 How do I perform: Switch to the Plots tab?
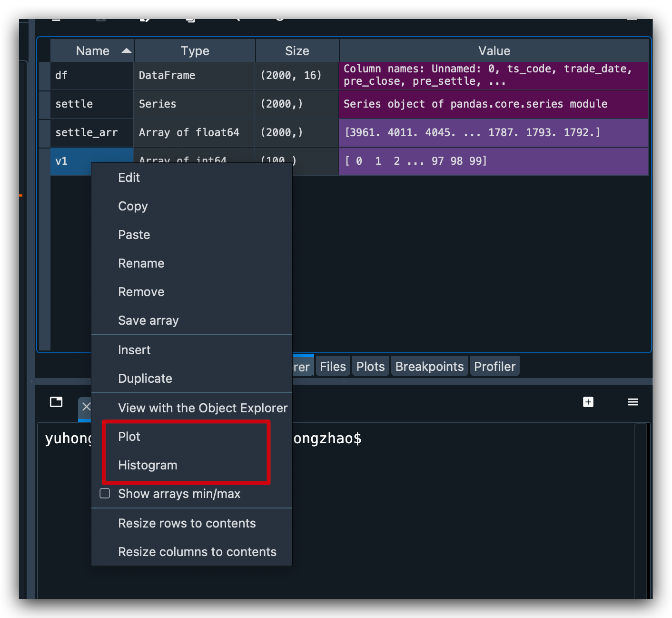[370, 367]
